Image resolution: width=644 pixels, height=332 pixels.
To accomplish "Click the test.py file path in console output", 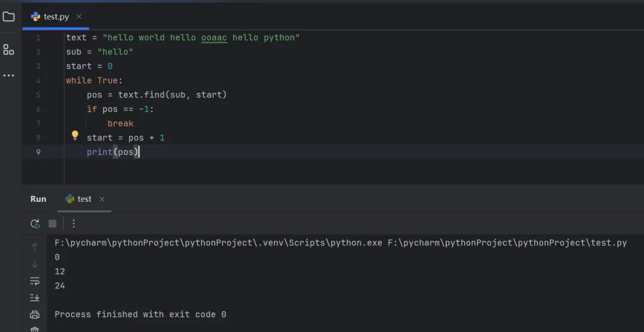I will click(x=507, y=243).
